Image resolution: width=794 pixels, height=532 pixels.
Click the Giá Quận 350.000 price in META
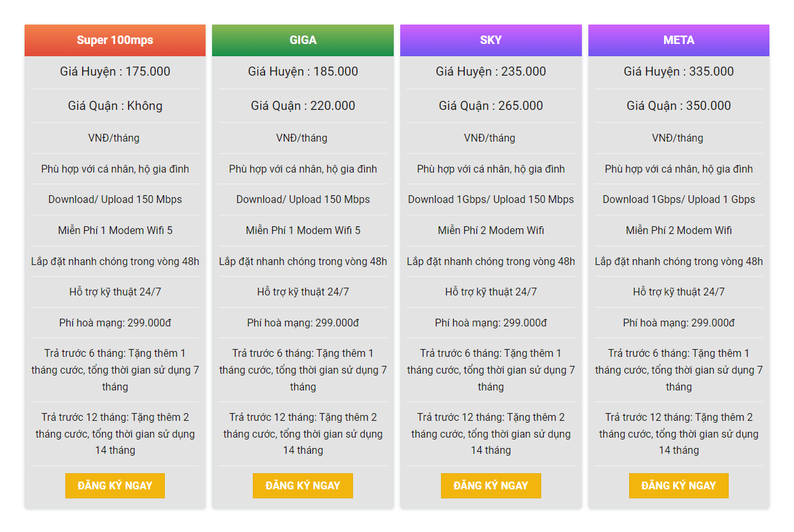(x=678, y=105)
